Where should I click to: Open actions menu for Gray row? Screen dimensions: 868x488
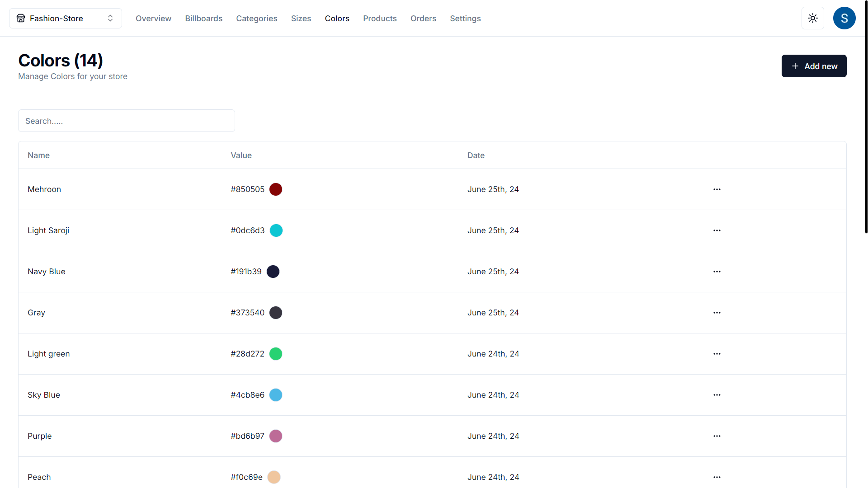717,313
